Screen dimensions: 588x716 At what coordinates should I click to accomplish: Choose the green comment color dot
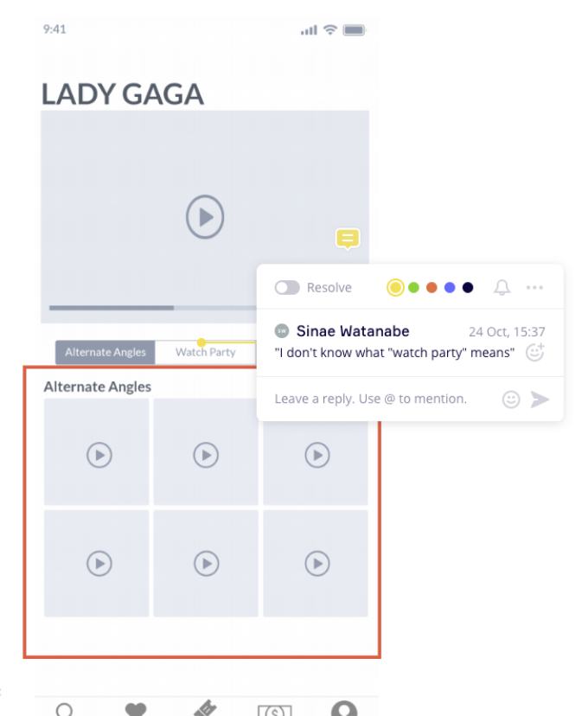pos(413,288)
